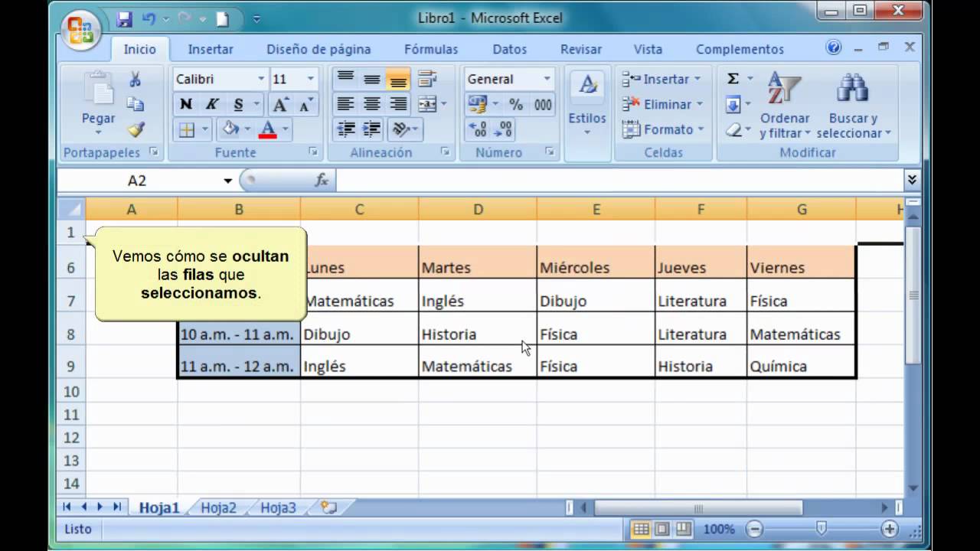
Task: Open the Name Box dropdown arrow
Action: coord(227,181)
